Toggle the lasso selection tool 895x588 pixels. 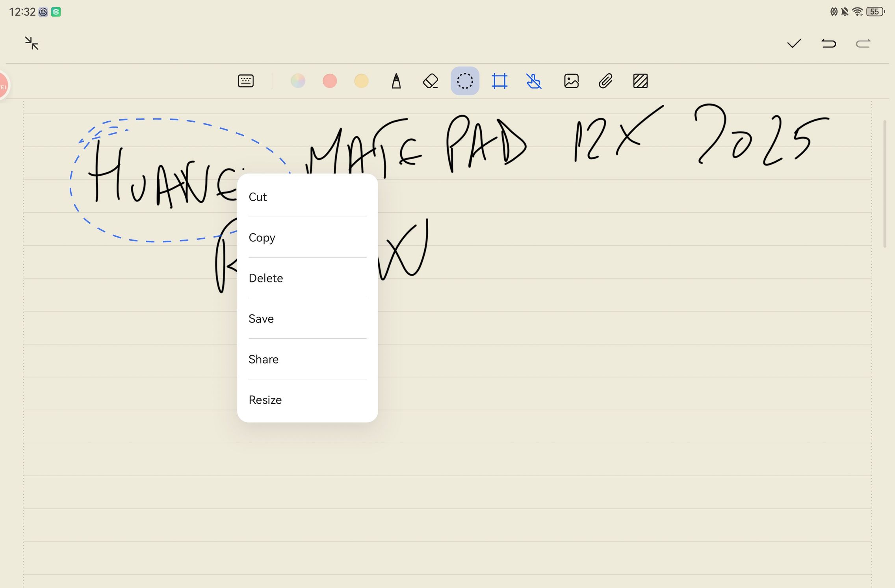click(465, 81)
